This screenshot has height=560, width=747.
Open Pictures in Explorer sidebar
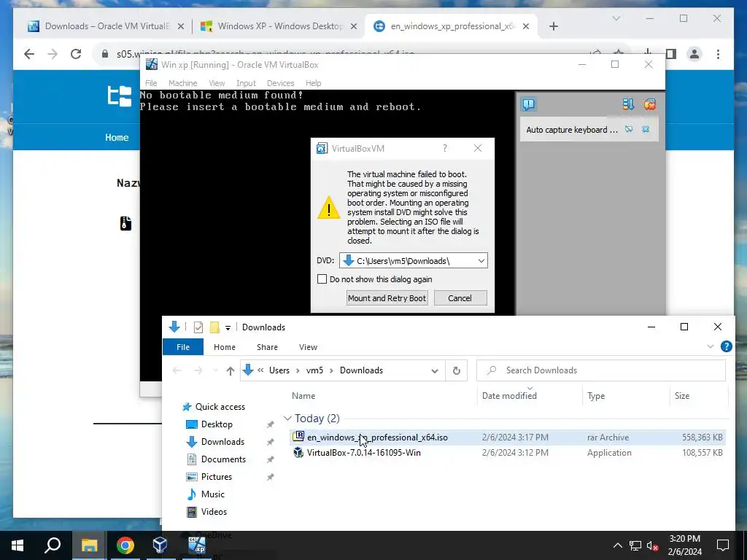216,477
